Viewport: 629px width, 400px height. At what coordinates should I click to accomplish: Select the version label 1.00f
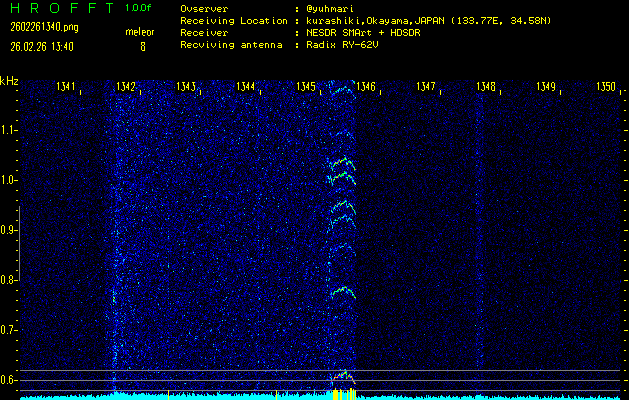[138, 8]
